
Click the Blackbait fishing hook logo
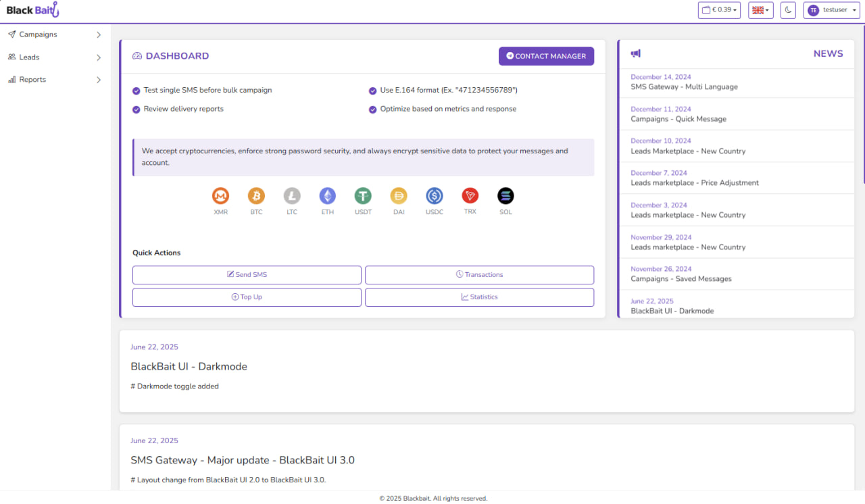pos(54,9)
